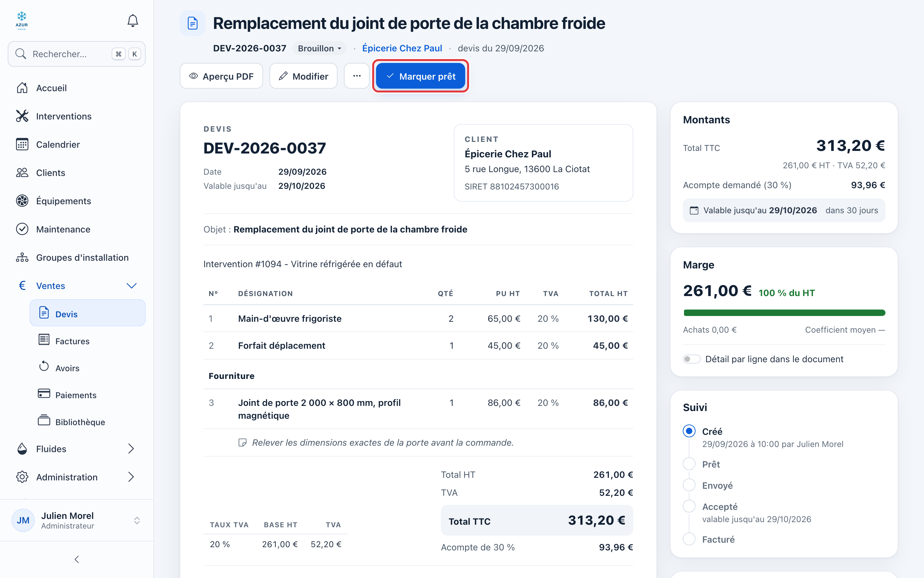
Task: Click the Bibliothèque library icon
Action: coord(44,420)
